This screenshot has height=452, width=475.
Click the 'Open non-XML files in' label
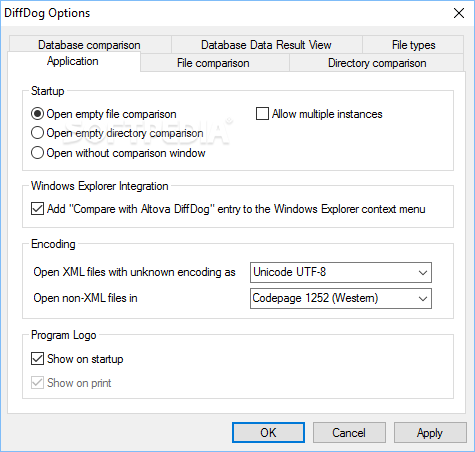pyautogui.click(x=85, y=298)
